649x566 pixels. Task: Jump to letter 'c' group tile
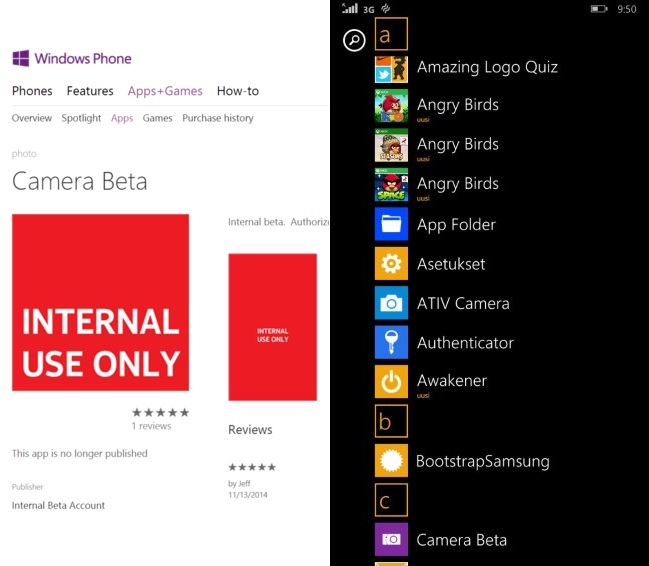coord(391,500)
